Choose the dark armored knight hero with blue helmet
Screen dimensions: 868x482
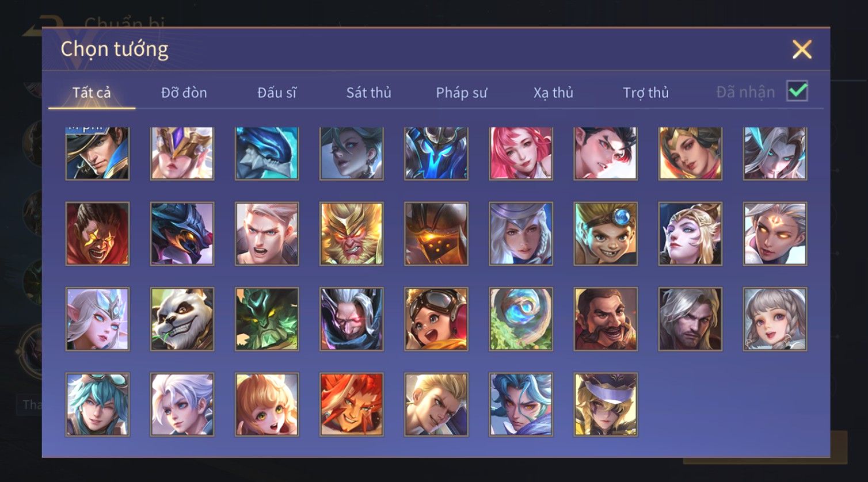click(x=436, y=154)
